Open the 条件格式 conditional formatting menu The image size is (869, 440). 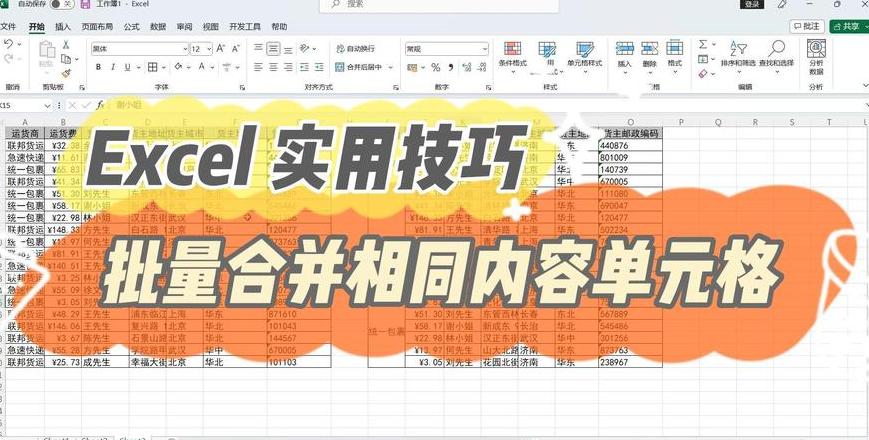pos(513,55)
